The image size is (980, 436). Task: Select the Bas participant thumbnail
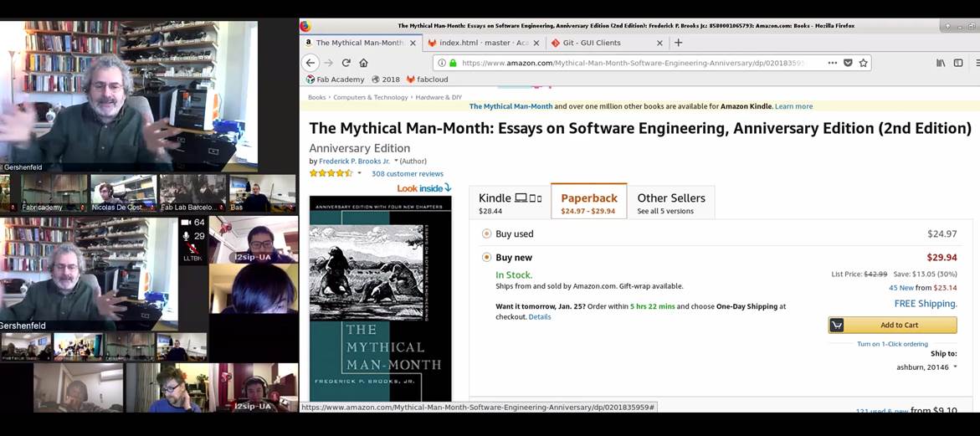tap(262, 192)
